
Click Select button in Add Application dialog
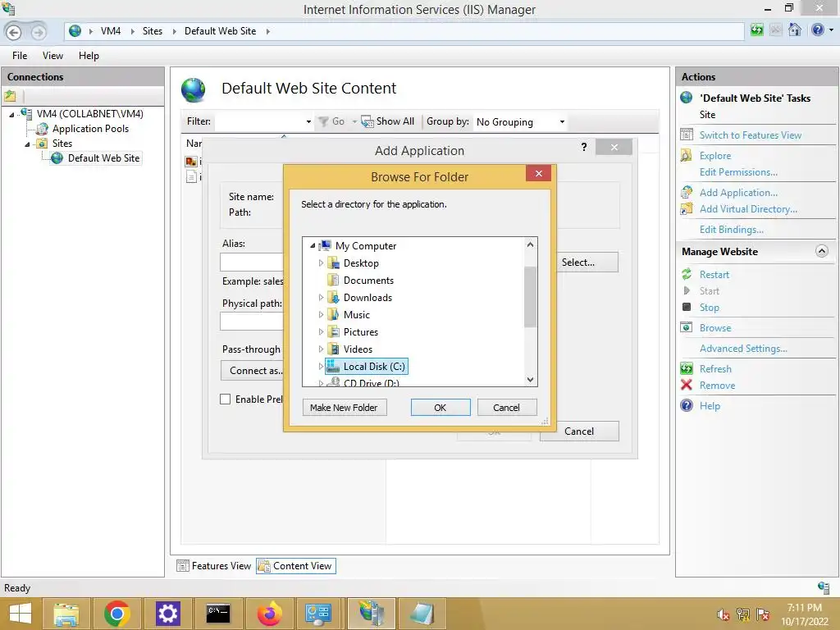click(x=587, y=262)
